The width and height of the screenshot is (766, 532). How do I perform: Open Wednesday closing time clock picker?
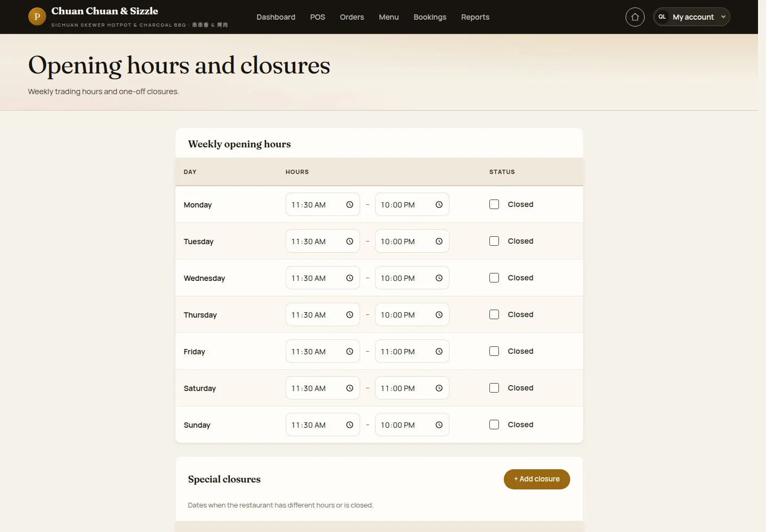[439, 278]
